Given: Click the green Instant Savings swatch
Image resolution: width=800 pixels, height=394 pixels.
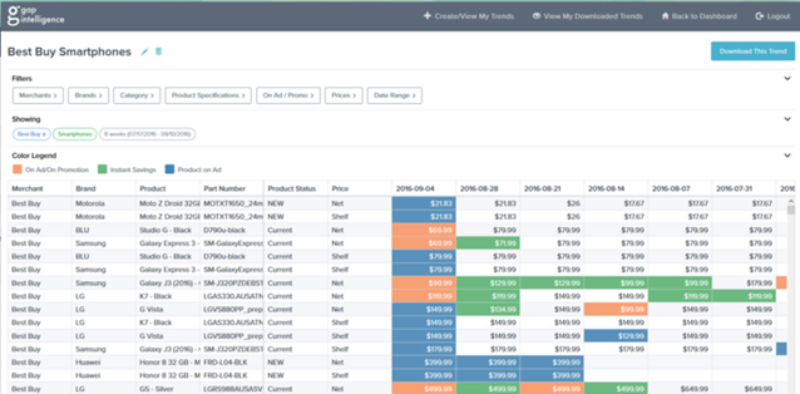Looking at the screenshot, I should [103, 169].
